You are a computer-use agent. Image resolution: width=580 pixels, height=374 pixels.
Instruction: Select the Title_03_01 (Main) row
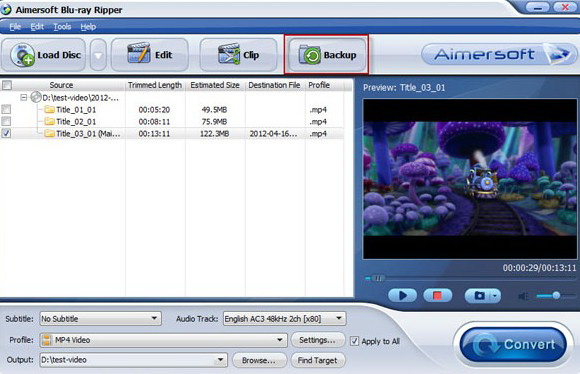click(x=172, y=134)
